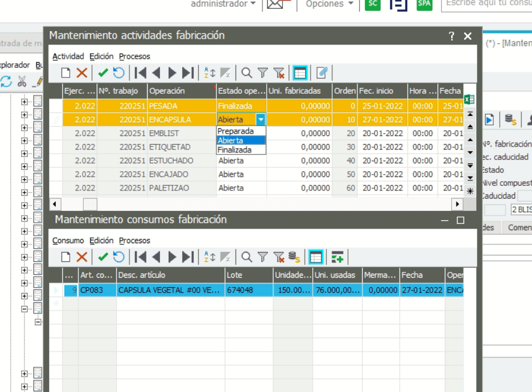This screenshot has height=392, width=532.
Task: Open Procesos menu in actividades fabricación window
Action: point(134,56)
